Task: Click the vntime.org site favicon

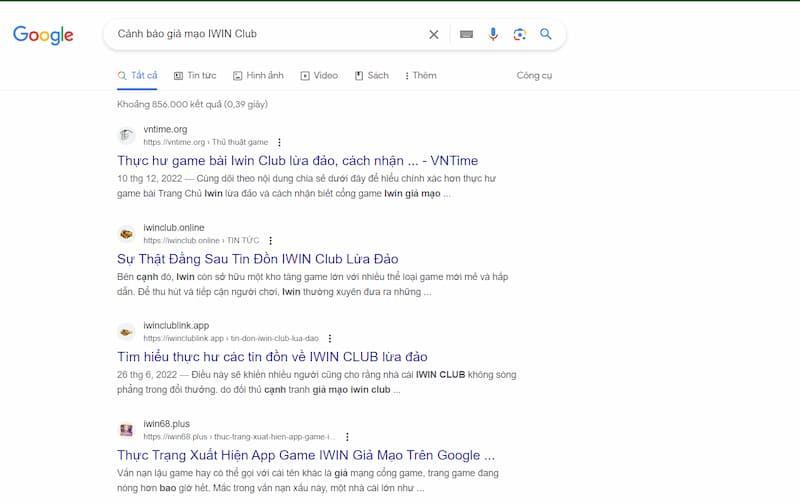Action: point(127,135)
